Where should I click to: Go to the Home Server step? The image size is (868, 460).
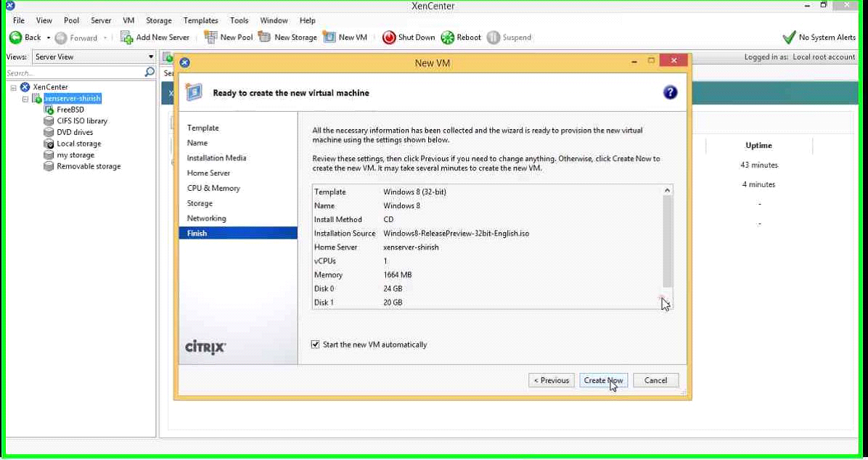(x=238, y=173)
